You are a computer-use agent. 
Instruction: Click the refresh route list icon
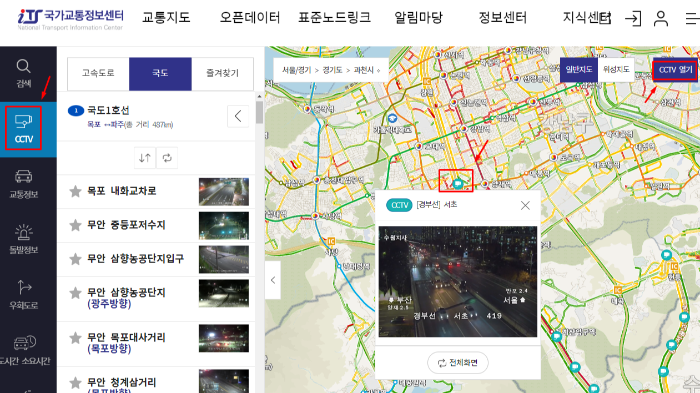pyautogui.click(x=167, y=158)
